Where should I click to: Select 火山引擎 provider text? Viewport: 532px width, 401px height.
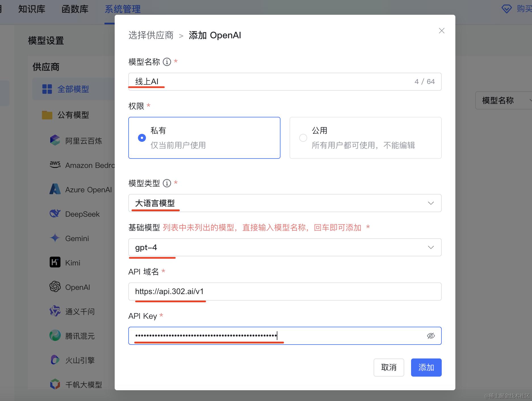(80, 360)
